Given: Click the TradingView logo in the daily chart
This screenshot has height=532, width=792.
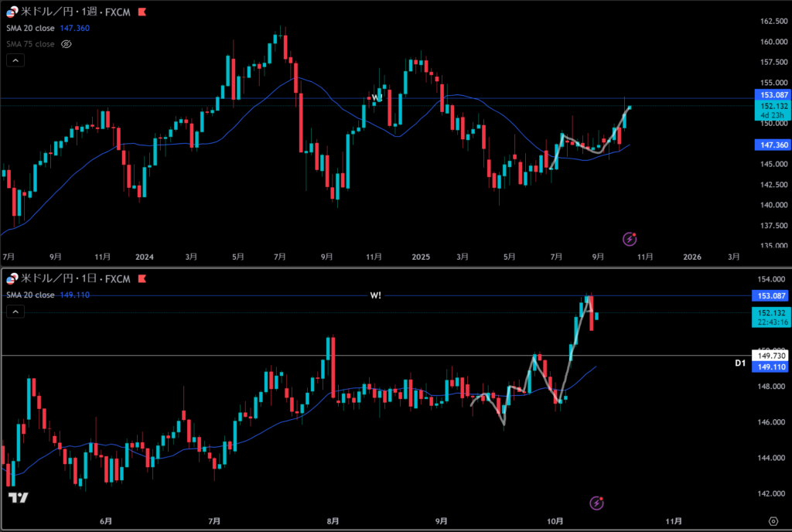Looking at the screenshot, I should click(19, 498).
